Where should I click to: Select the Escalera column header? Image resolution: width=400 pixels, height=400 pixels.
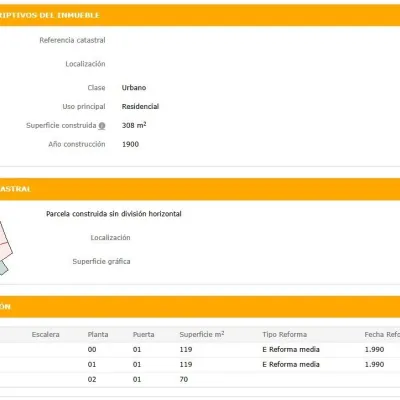pos(46,334)
